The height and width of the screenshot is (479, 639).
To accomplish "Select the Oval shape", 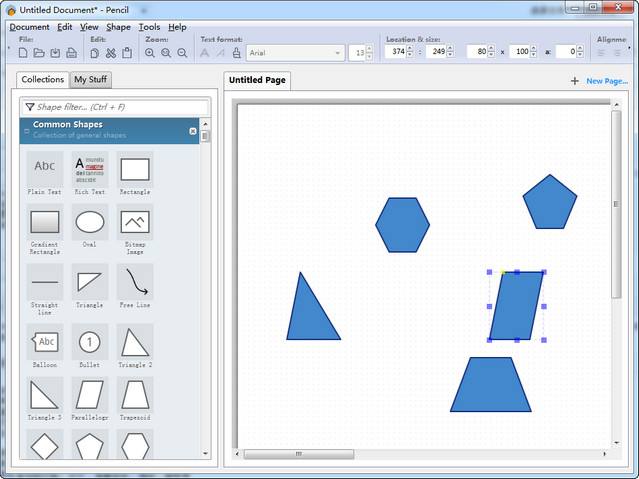I will click(90, 226).
